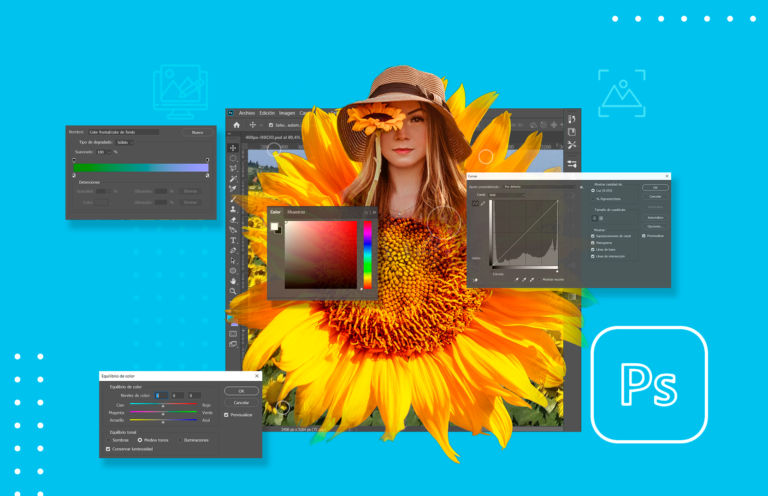Select the Sombras radio button
The width and height of the screenshot is (768, 496).
(x=109, y=439)
